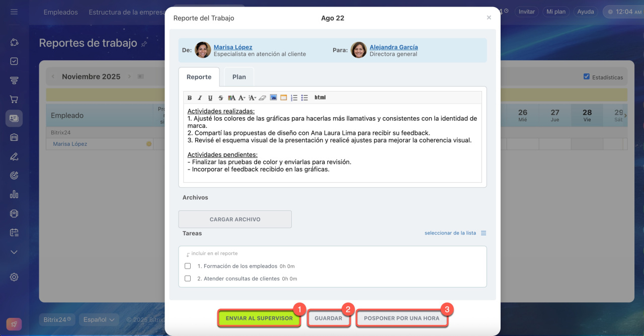Screen dimensions: 644x336
Task: Toggle bold formatting in the report editor
Action: coord(190,98)
